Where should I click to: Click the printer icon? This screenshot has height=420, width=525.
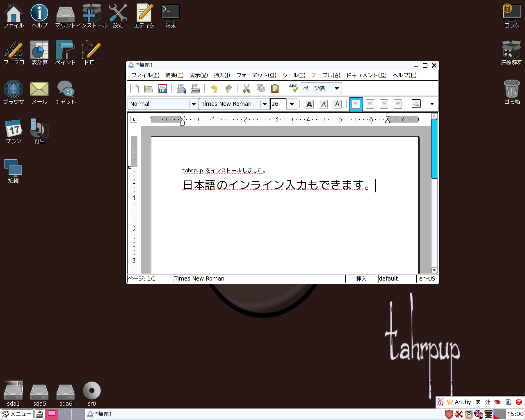coord(195,89)
